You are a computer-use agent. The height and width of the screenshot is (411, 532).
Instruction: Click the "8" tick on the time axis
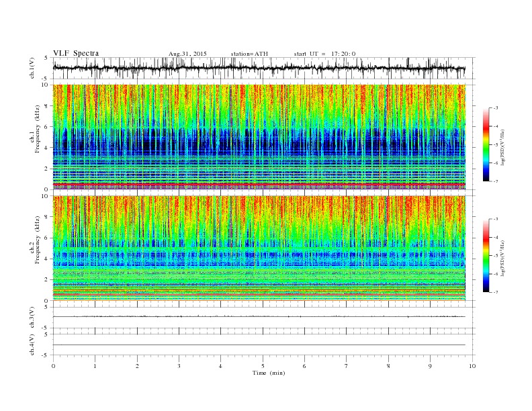(388, 366)
